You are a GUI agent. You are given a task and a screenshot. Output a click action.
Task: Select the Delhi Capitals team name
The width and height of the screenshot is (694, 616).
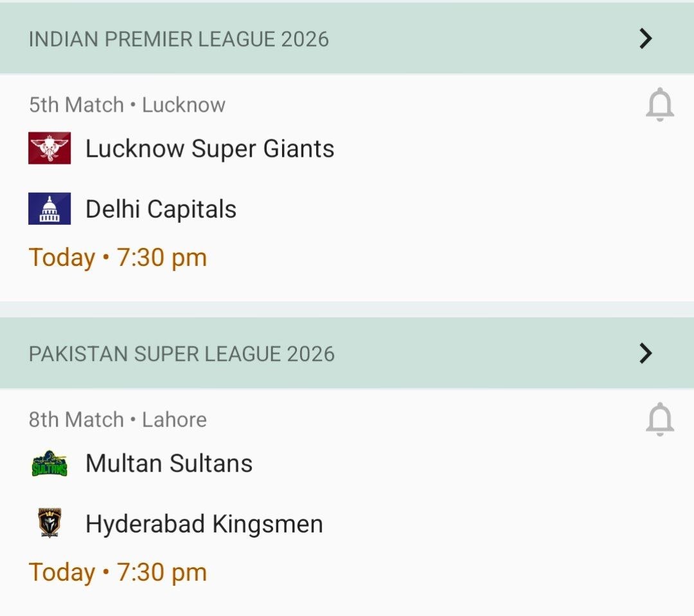click(161, 209)
